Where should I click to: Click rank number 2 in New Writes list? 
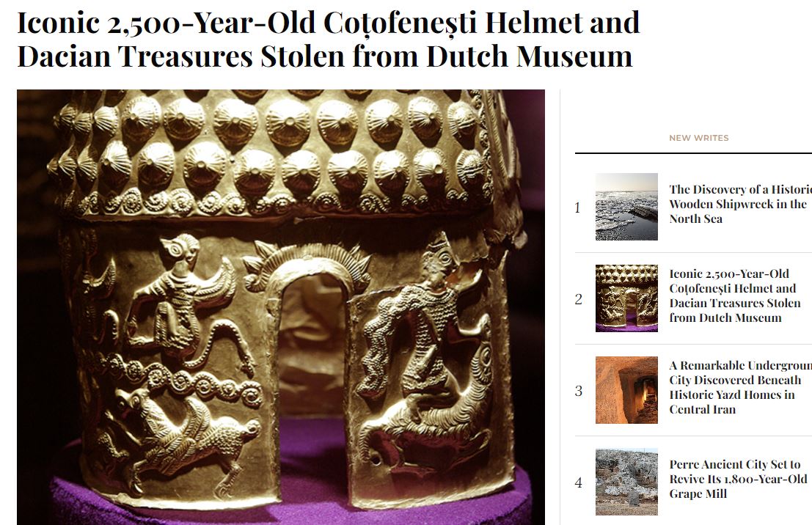[x=579, y=299]
